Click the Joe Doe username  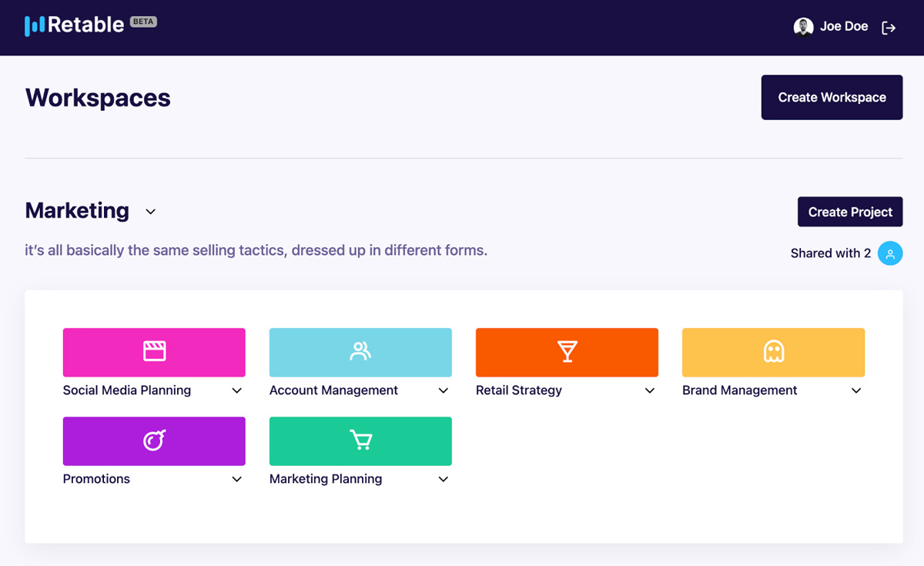click(844, 26)
